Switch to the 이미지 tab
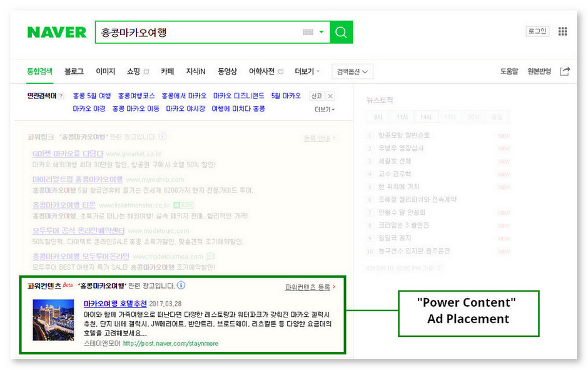This screenshot has height=370, width=588. click(x=105, y=71)
